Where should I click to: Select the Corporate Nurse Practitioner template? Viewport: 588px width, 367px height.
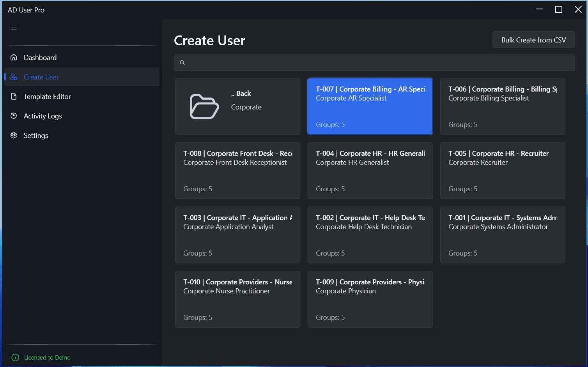click(x=237, y=299)
